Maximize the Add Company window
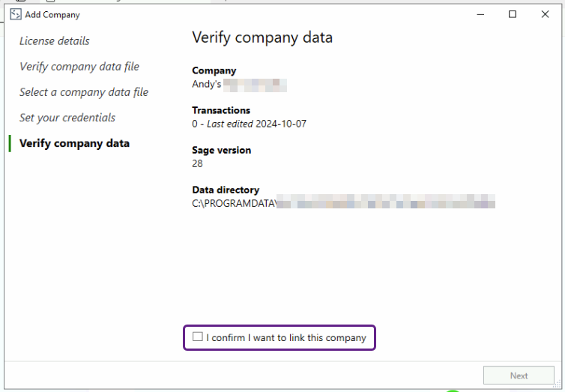Screen dimensions: 565x392 [x=513, y=14]
